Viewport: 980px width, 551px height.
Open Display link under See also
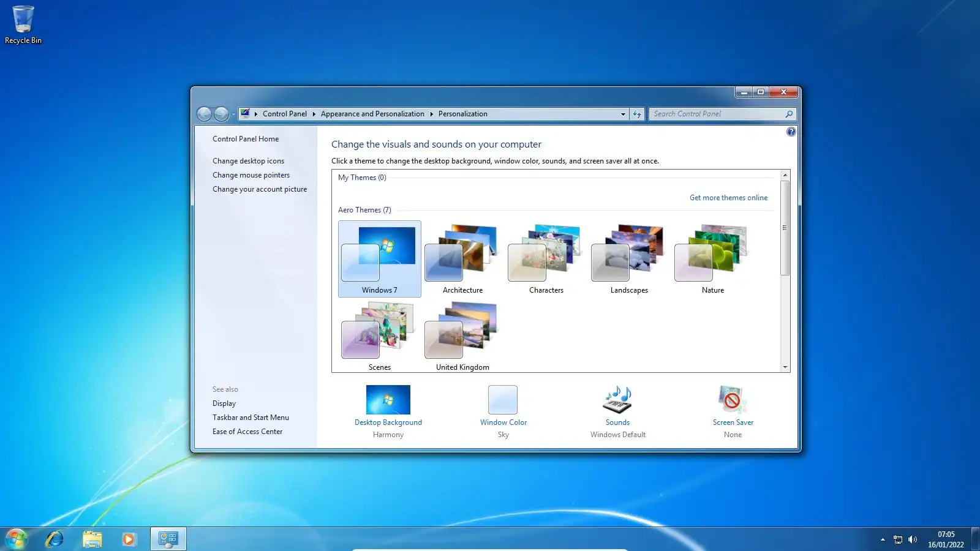click(224, 403)
